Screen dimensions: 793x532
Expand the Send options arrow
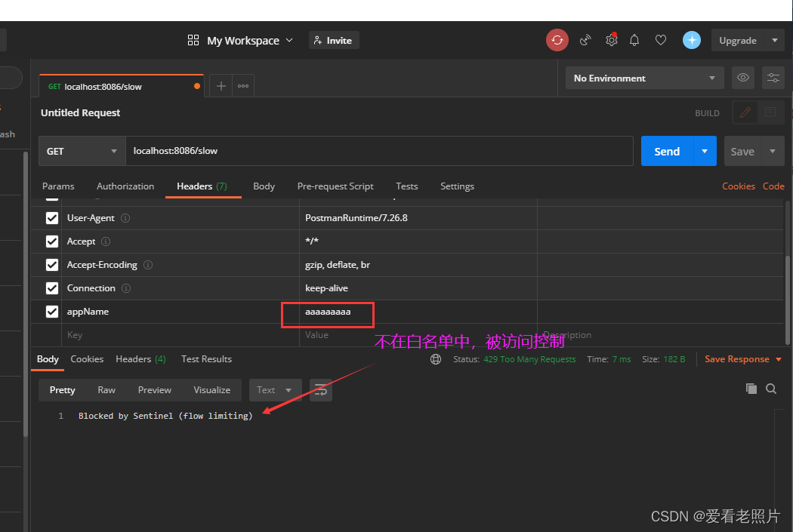[x=705, y=151]
